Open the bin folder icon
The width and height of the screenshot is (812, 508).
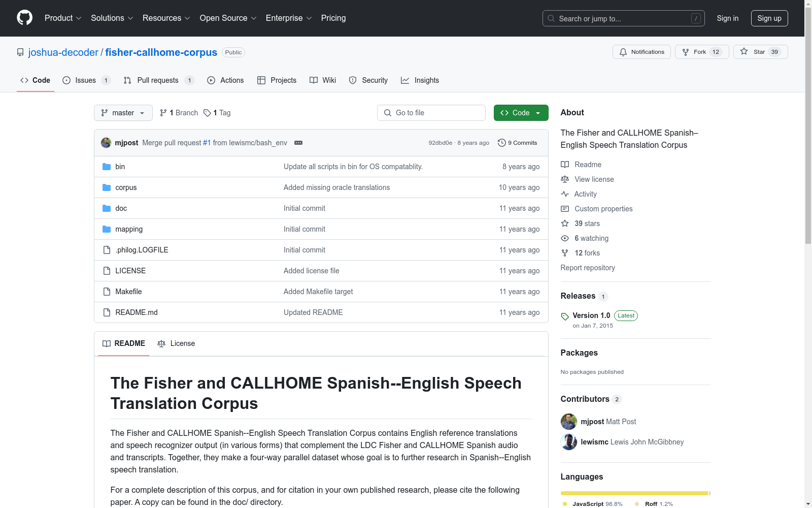107,167
